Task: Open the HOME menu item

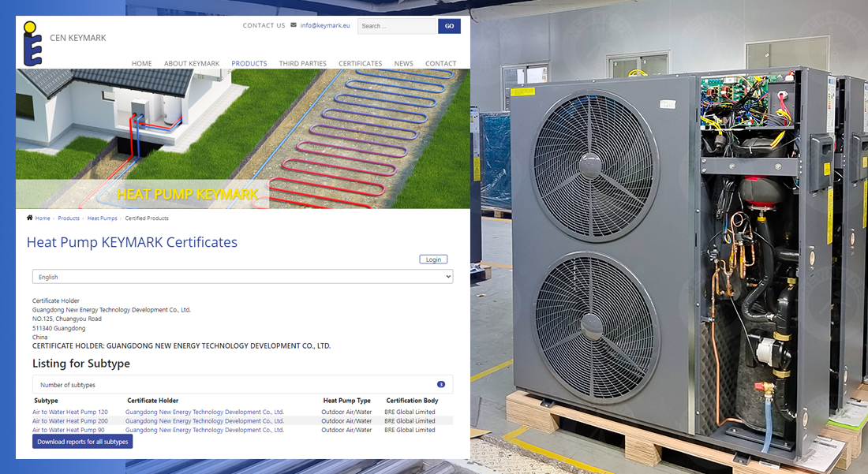Action: pyautogui.click(x=142, y=64)
